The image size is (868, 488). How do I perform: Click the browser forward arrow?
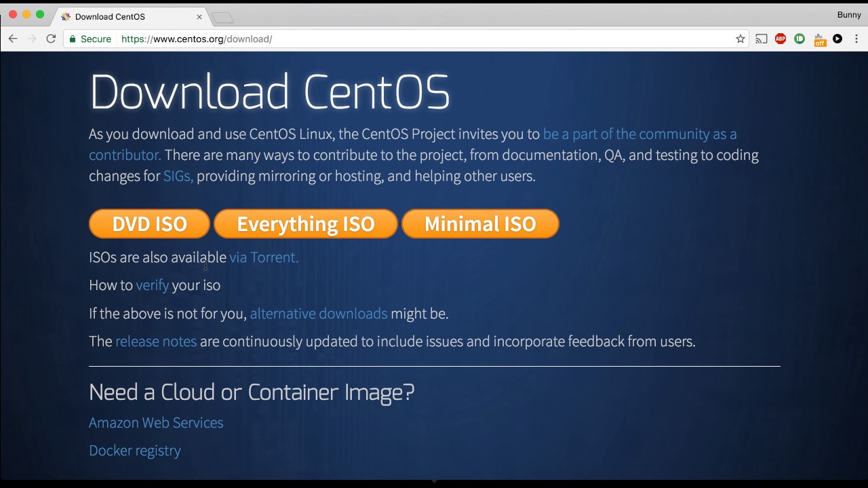[32, 39]
